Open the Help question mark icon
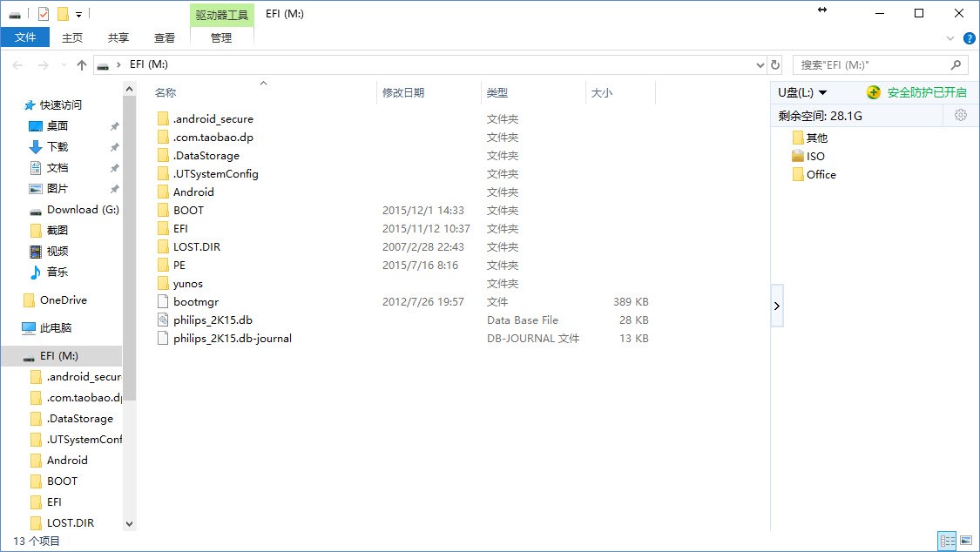Viewport: 980px width, 552px height. pyautogui.click(x=970, y=38)
